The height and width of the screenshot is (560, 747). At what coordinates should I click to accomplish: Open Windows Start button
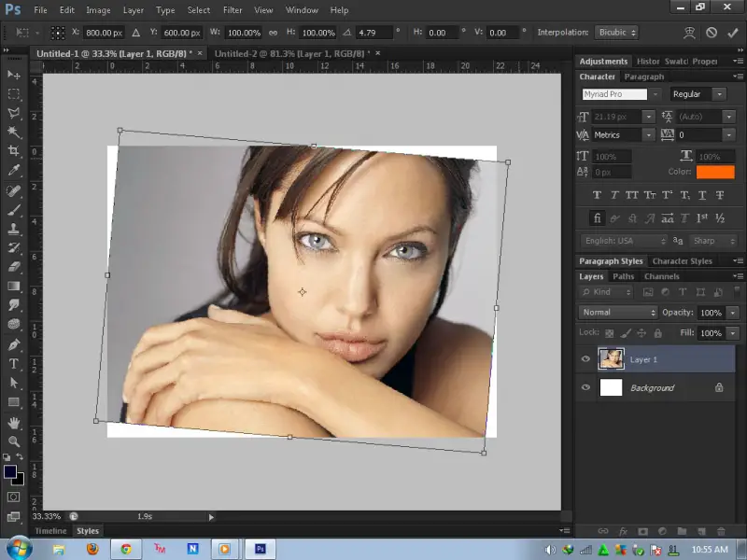(x=19, y=548)
